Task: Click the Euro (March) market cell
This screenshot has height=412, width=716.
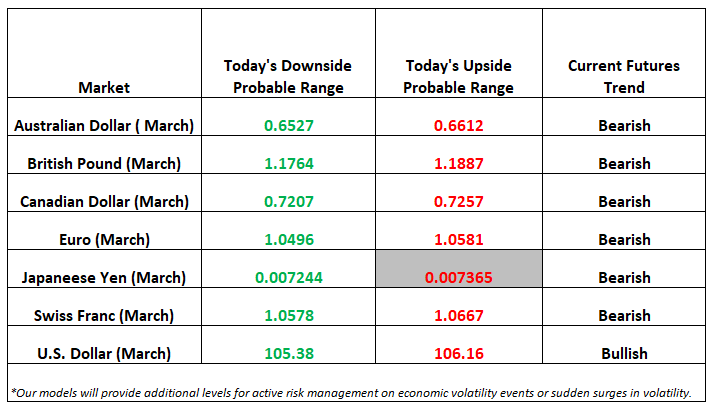Action: 104,231
